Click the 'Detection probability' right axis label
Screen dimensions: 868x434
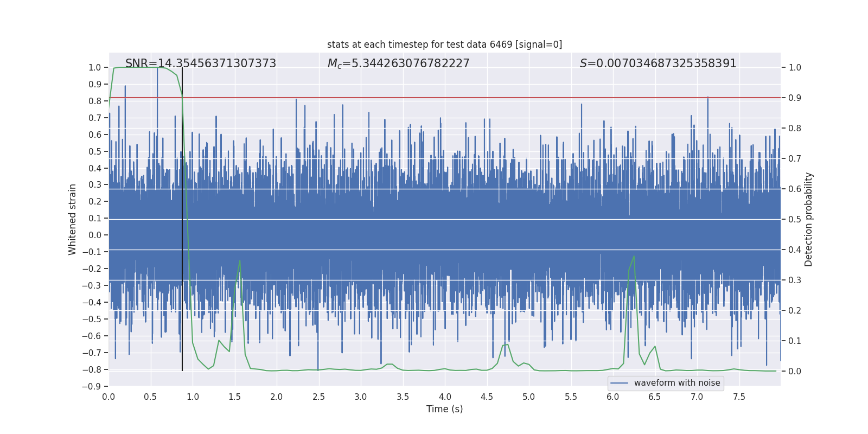pyautogui.click(x=808, y=219)
